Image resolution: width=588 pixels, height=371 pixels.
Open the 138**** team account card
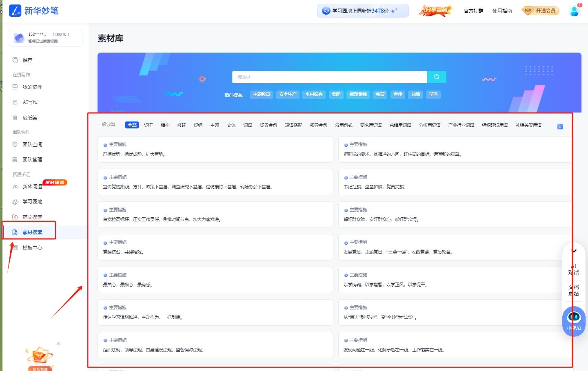[x=46, y=38]
